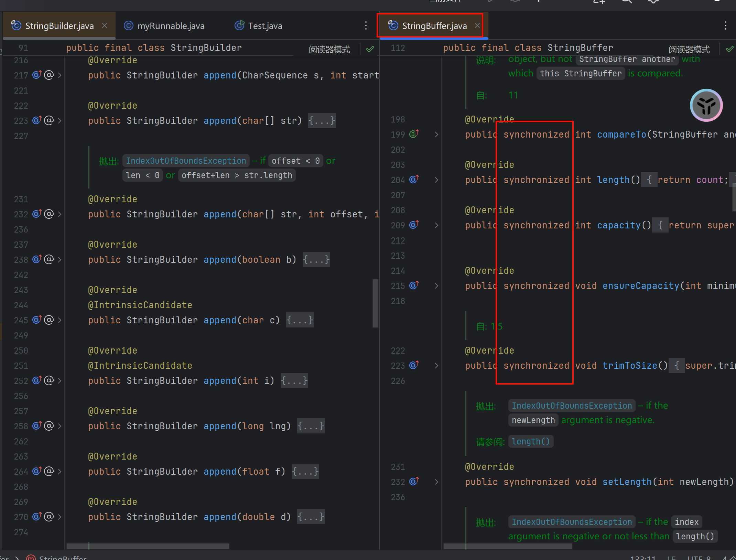Viewport: 736px width, 560px height.
Task: Click the green checkmark inspection icon in left editor
Action: pos(370,49)
